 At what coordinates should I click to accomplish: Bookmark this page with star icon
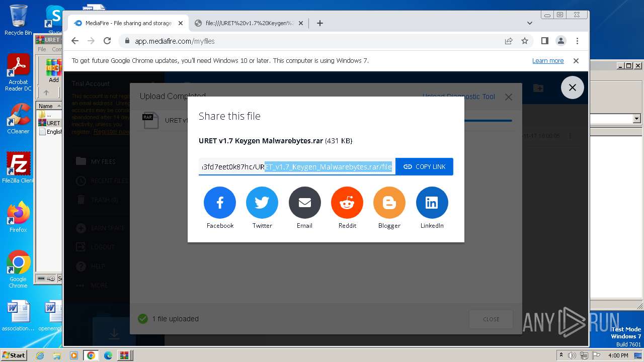(x=525, y=41)
